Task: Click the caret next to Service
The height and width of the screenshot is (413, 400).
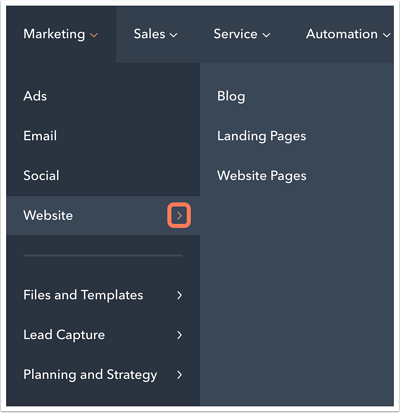Action: [x=266, y=35]
